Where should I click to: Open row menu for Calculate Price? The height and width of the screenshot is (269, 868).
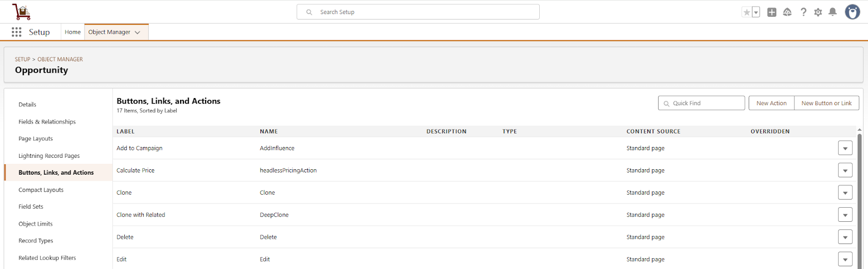tap(845, 170)
